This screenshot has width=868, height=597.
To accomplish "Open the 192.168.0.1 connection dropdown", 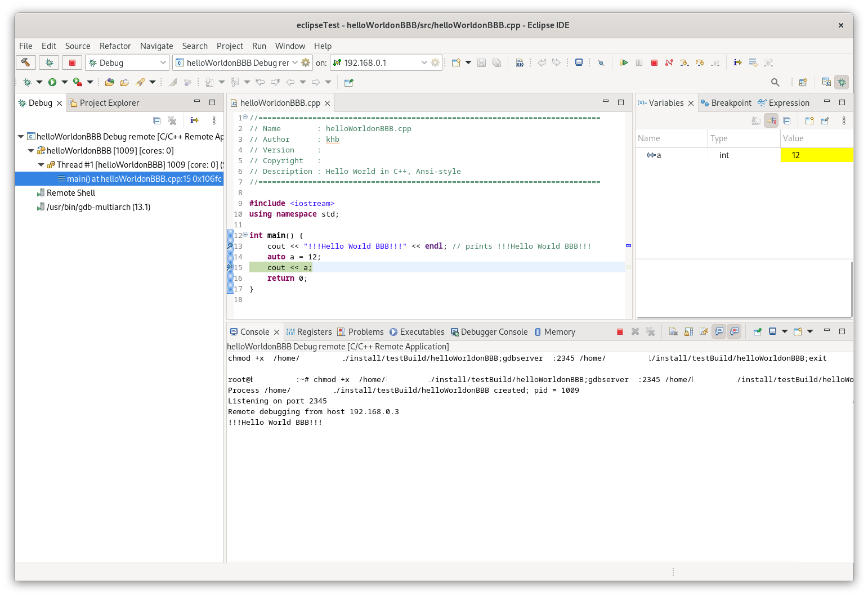I will point(425,62).
